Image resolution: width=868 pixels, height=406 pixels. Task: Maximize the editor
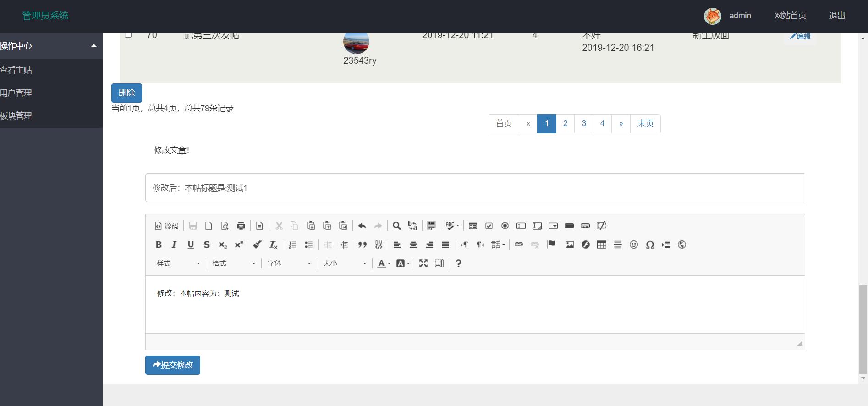point(423,263)
